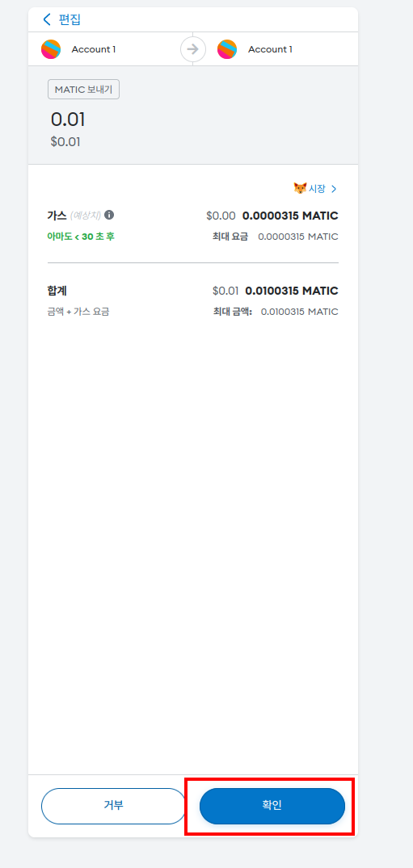This screenshot has width=413, height=868.
Task: Expand gas options via chevron after 시장
Action: pyautogui.click(x=334, y=189)
